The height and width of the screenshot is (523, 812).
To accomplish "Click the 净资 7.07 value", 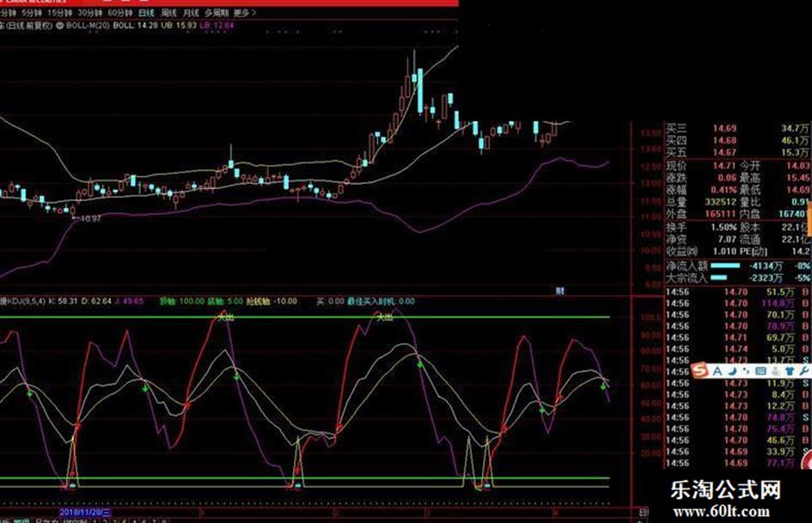I will coord(727,240).
